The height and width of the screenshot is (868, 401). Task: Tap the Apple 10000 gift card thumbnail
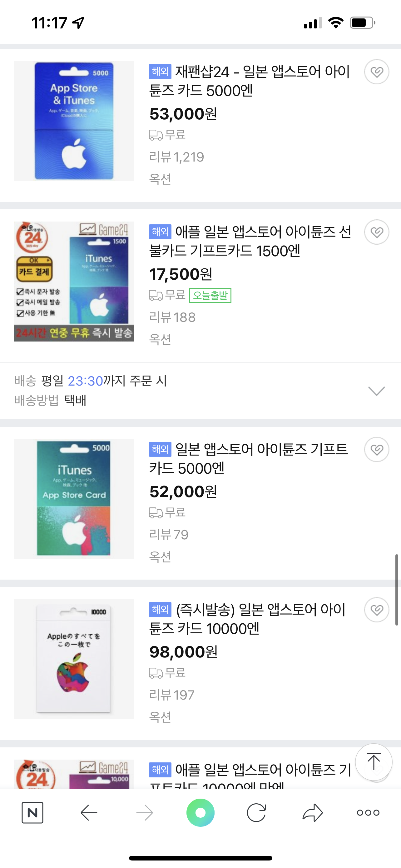74,659
